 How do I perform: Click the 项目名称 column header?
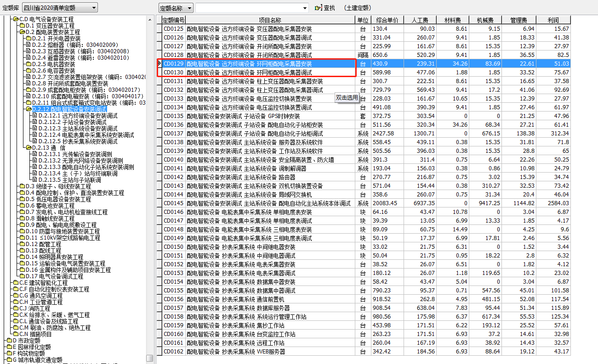(270, 20)
